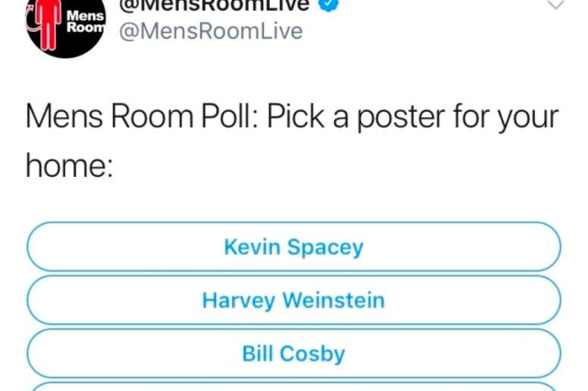Vote for Kevin Spacey in the poll
This screenshot has height=391, width=588.
click(x=294, y=247)
